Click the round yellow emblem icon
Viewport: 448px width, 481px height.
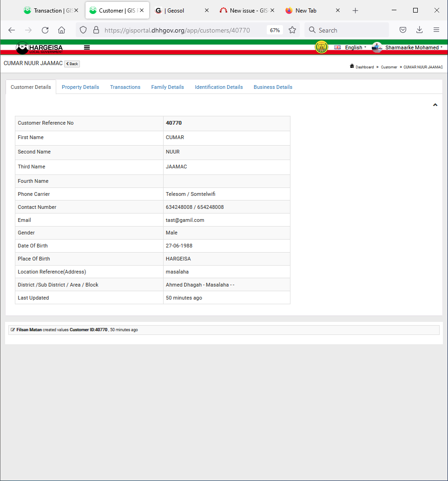(322, 47)
